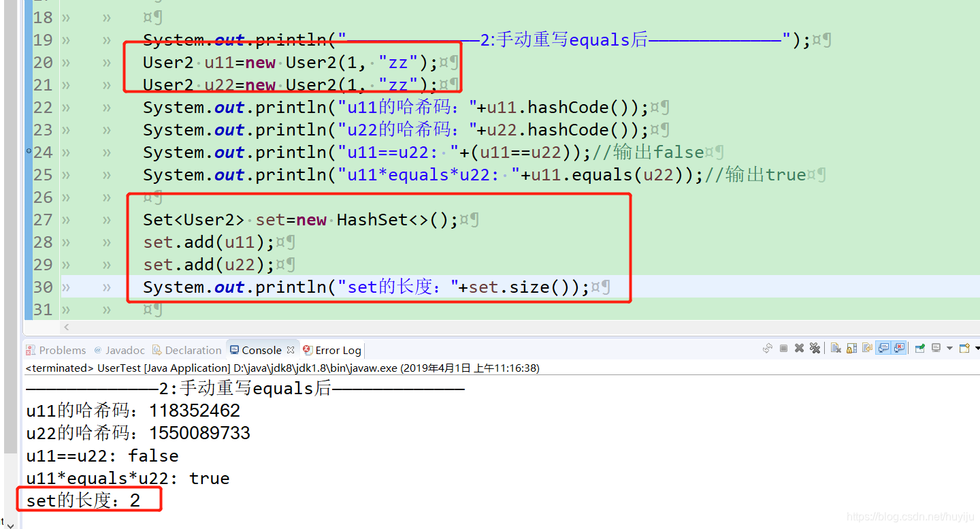Open the Display Selected Console dropdown arrow
Screen dimensions: 980x529
950,348
